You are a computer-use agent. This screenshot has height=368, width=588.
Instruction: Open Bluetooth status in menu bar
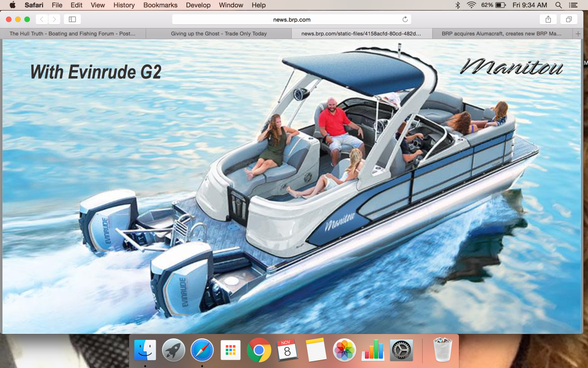[x=457, y=5]
